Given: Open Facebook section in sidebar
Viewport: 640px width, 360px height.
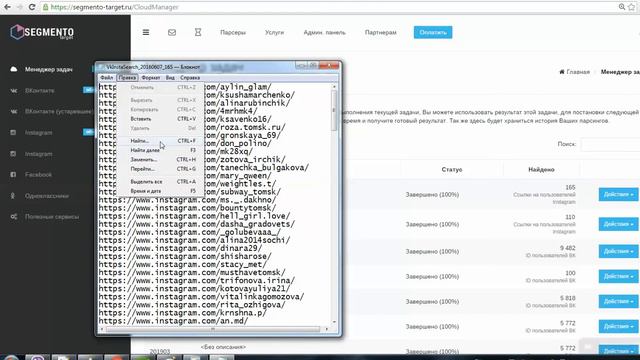Looking at the screenshot, I should (x=38, y=175).
